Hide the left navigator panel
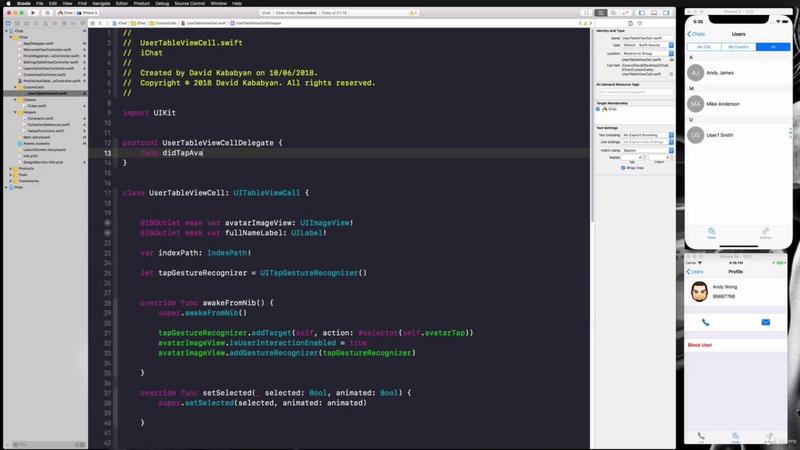 (x=642, y=12)
